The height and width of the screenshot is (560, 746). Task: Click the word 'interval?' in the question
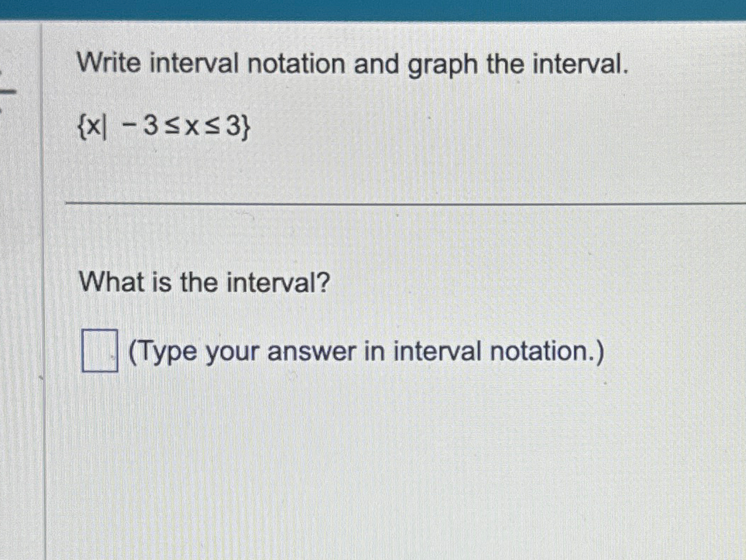[278, 282]
